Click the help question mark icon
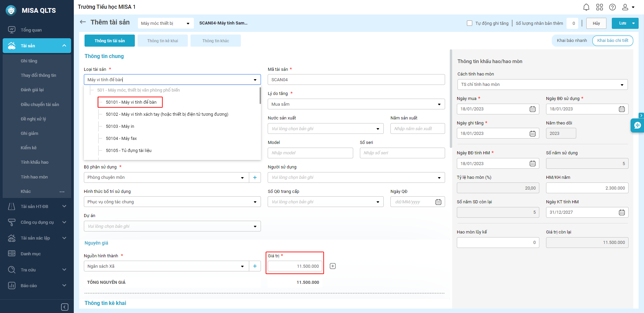Screen dimensions: 644x313 tap(612, 7)
